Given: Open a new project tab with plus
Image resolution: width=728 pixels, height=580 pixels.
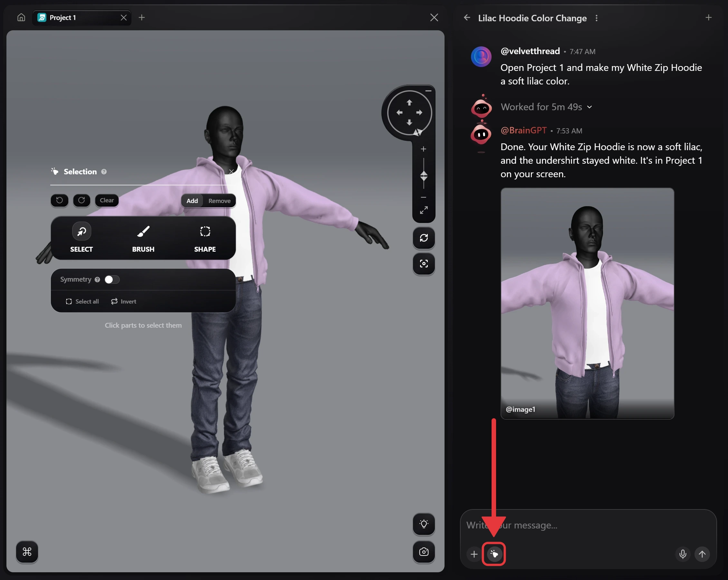Looking at the screenshot, I should (x=142, y=18).
